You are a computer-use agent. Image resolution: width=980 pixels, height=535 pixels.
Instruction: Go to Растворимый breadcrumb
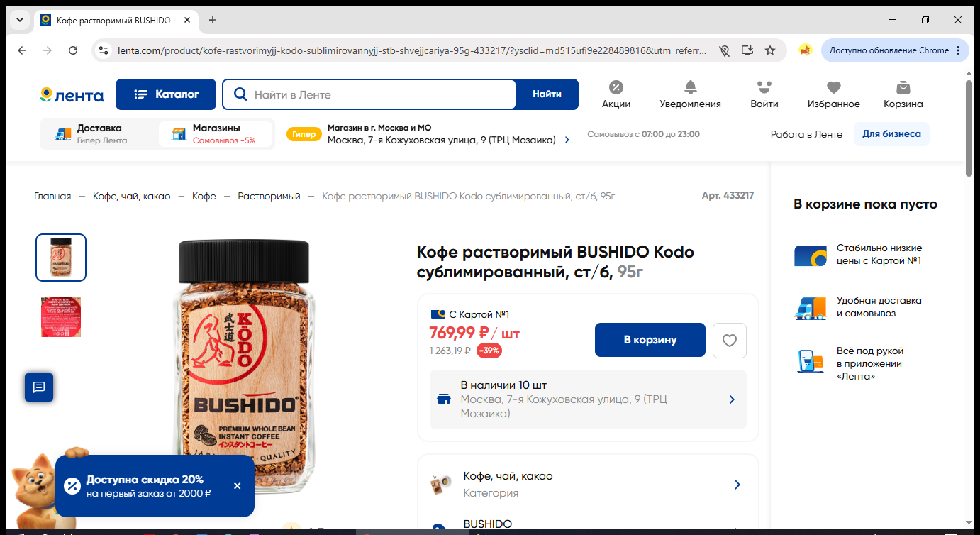tap(269, 196)
